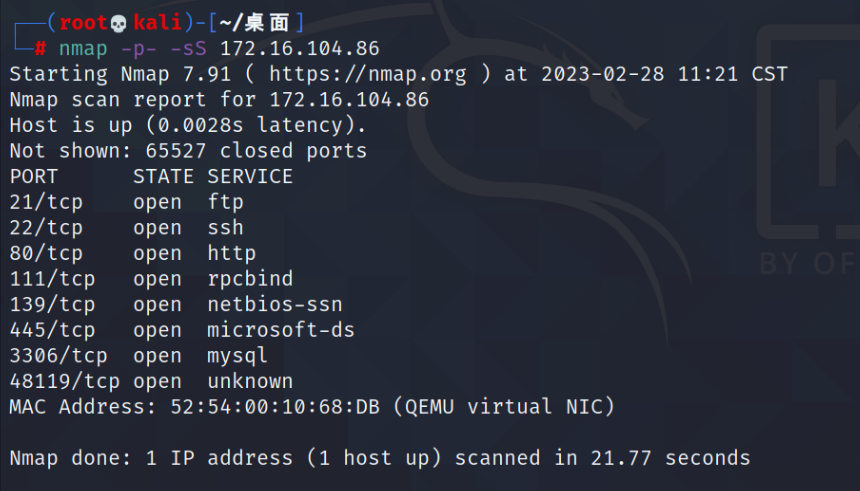The image size is (860, 491).
Task: Click the -p- flag in the command
Action: (x=139, y=49)
